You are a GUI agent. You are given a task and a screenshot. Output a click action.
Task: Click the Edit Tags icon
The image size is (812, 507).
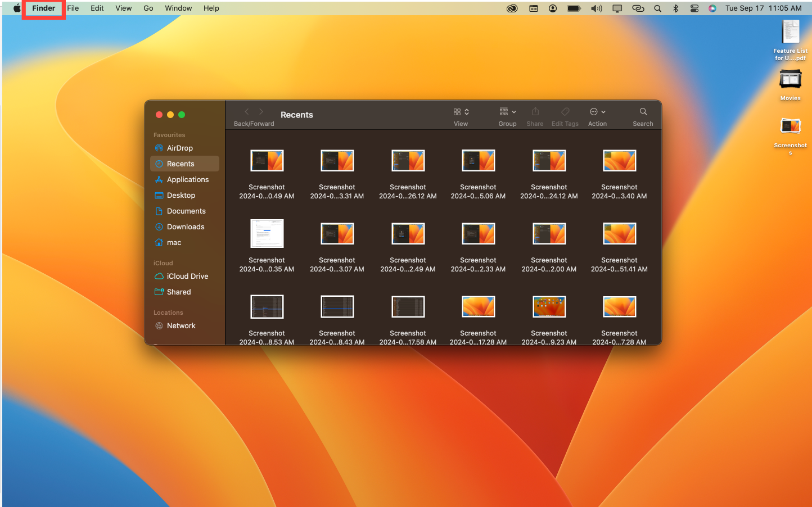[565, 112]
